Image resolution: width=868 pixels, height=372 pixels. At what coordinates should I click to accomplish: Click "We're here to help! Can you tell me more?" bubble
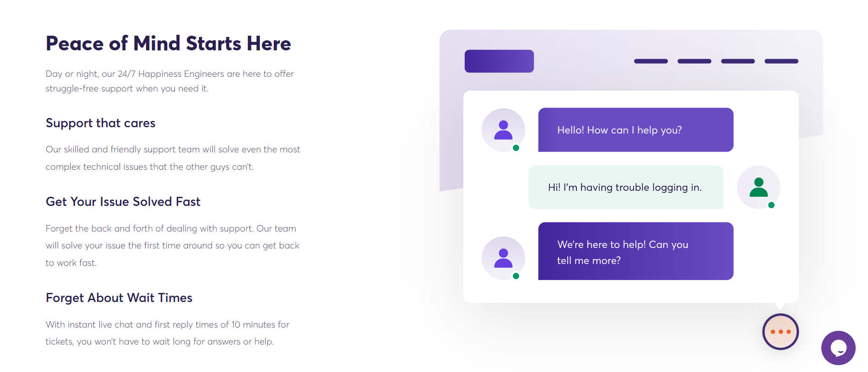(x=635, y=251)
